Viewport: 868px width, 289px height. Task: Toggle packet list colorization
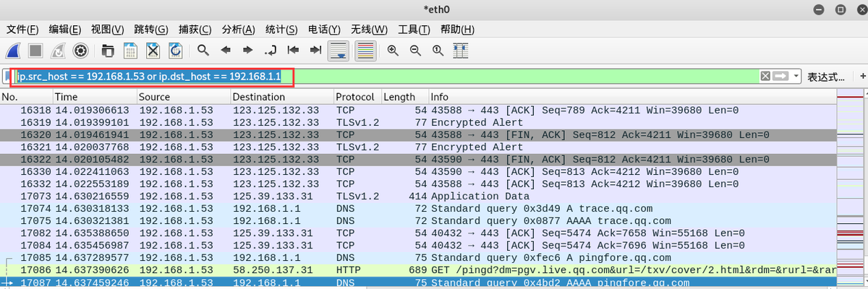(366, 51)
